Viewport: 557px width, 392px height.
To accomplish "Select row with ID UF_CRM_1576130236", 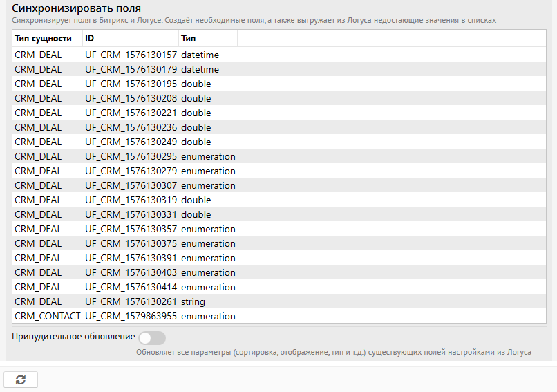I will pos(131,127).
